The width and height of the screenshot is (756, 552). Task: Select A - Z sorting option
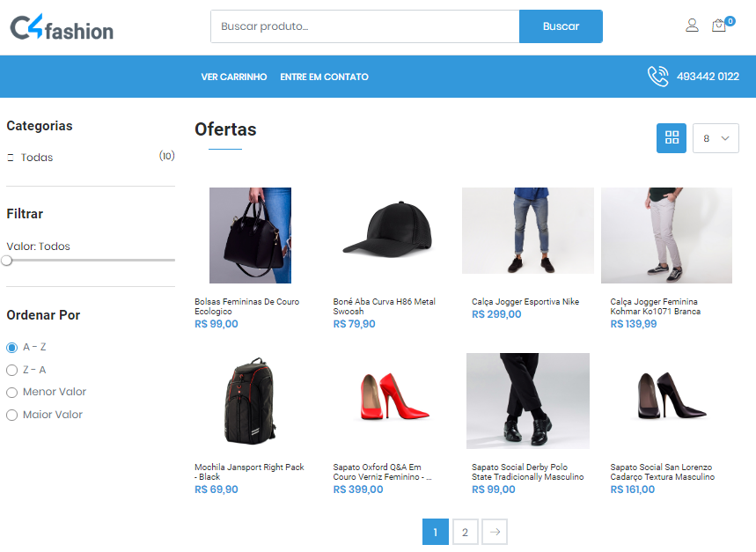(x=12, y=348)
